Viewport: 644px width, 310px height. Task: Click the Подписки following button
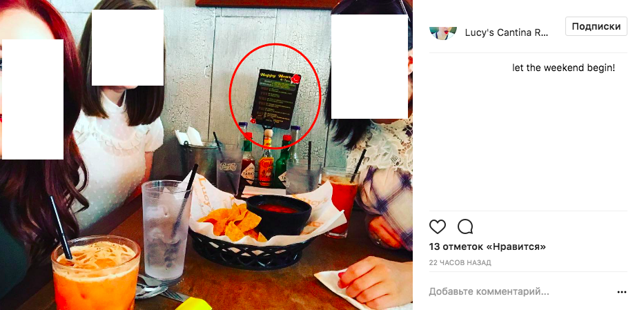(596, 26)
